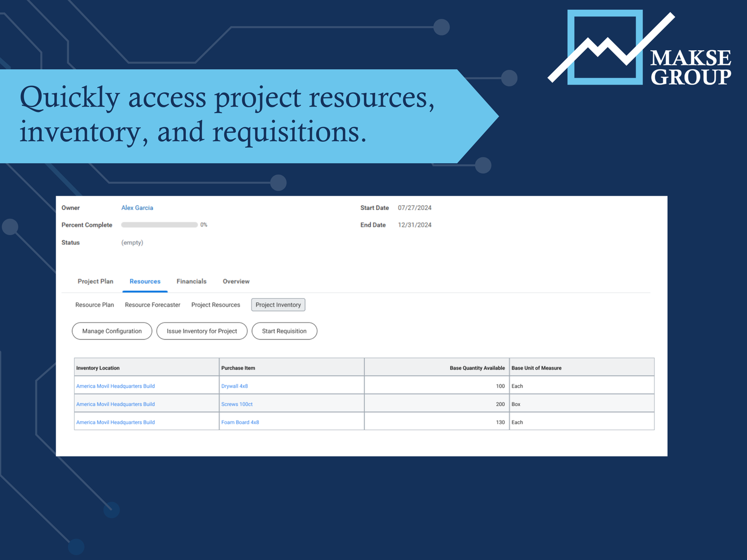Click the Start Requisition button
Image resolution: width=747 pixels, height=560 pixels.
[284, 331]
